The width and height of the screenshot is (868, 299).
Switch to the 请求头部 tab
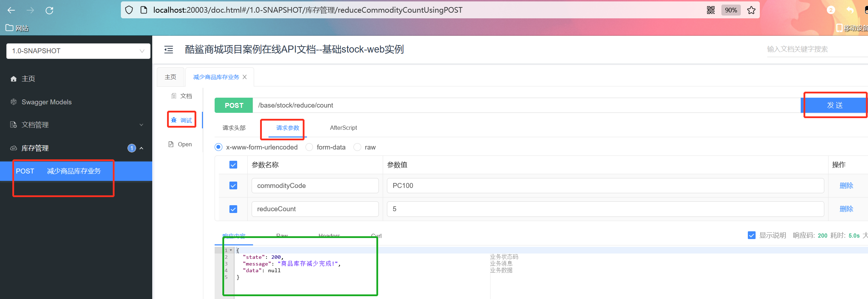click(234, 128)
